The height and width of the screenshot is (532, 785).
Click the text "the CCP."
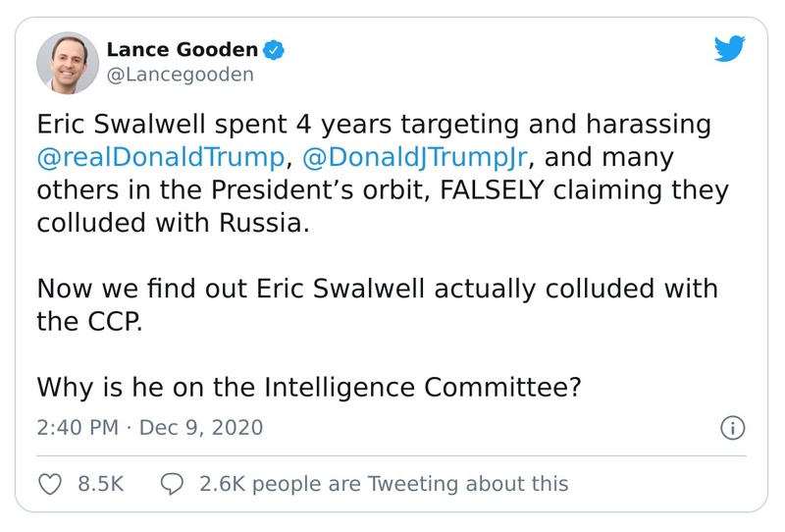click(x=89, y=321)
